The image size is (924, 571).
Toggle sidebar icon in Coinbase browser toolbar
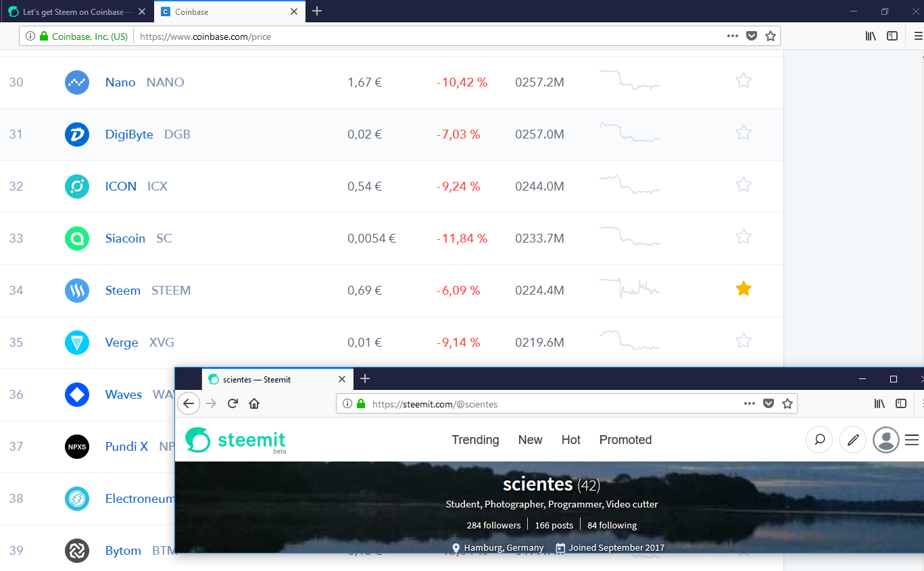click(x=892, y=36)
